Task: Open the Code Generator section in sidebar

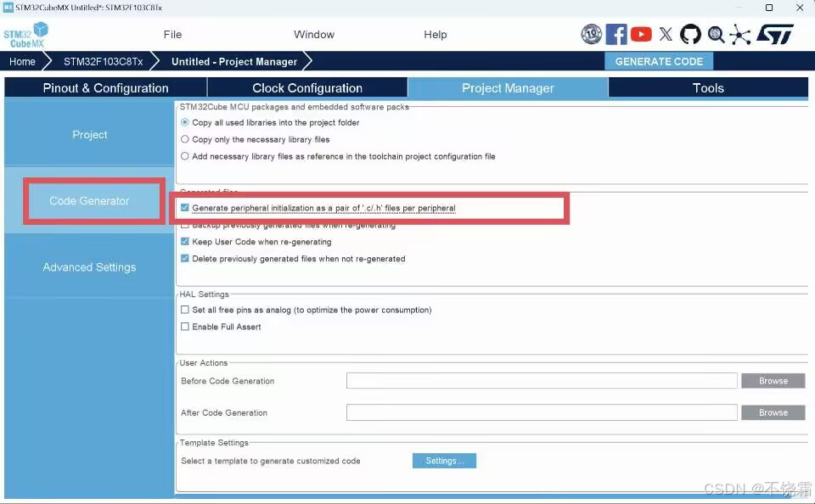Action: click(x=89, y=200)
